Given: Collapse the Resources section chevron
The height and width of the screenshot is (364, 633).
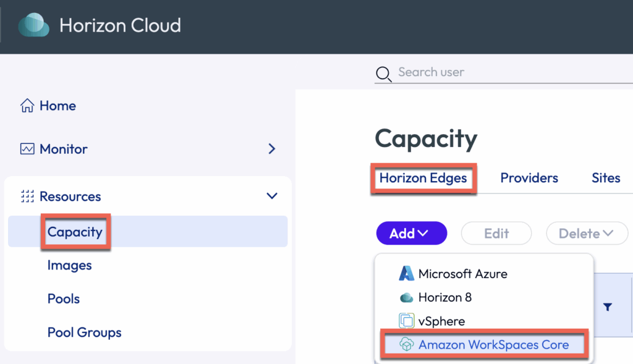Looking at the screenshot, I should 271,197.
